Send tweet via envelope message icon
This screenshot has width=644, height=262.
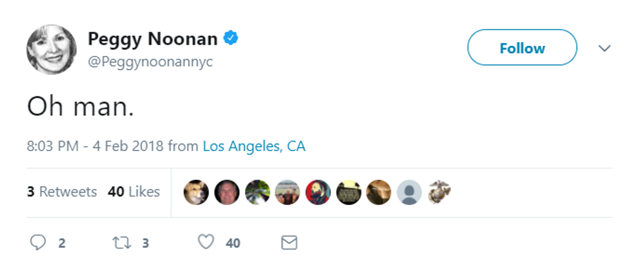[x=289, y=243]
